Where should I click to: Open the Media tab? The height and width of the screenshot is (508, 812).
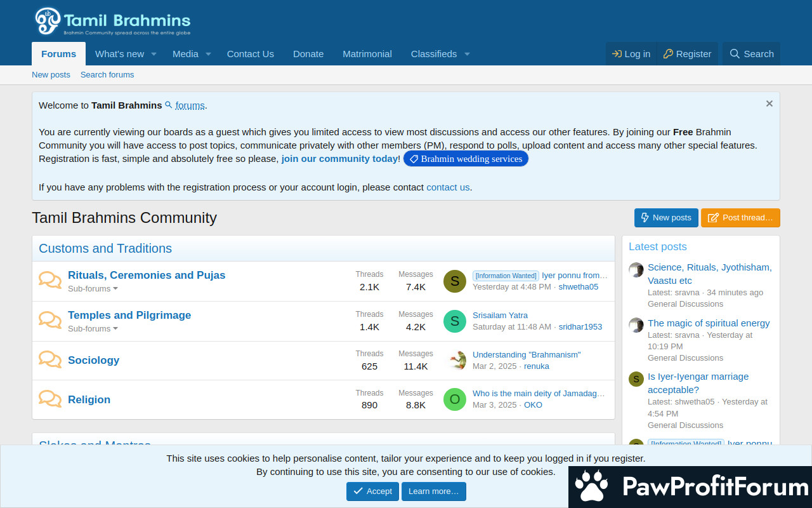point(185,54)
